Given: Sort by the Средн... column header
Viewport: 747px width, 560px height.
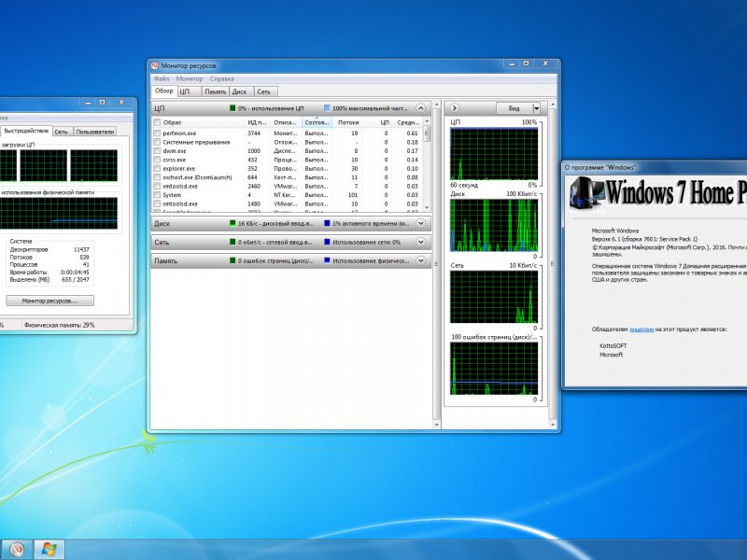Looking at the screenshot, I should [408, 122].
